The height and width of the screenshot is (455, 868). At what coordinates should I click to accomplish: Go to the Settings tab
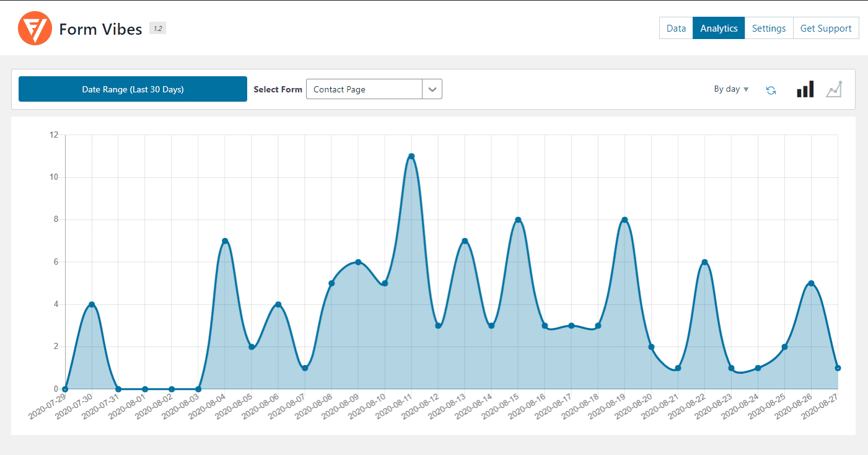769,28
